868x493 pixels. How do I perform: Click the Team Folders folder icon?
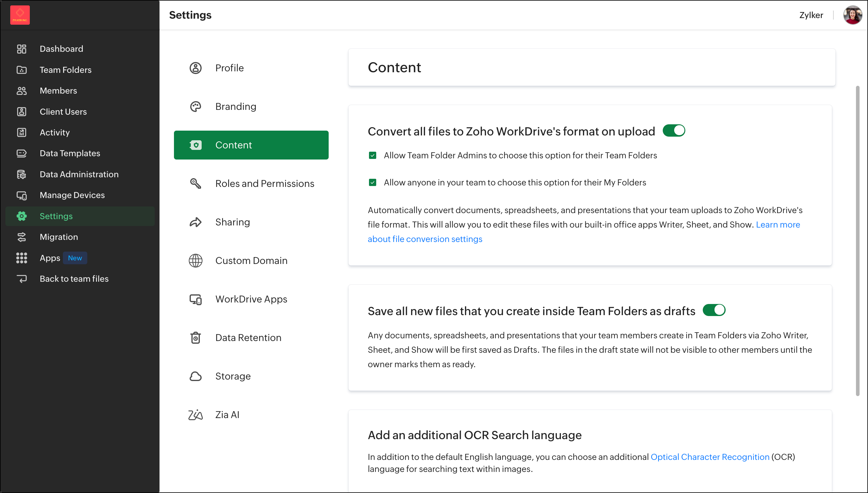coord(22,70)
